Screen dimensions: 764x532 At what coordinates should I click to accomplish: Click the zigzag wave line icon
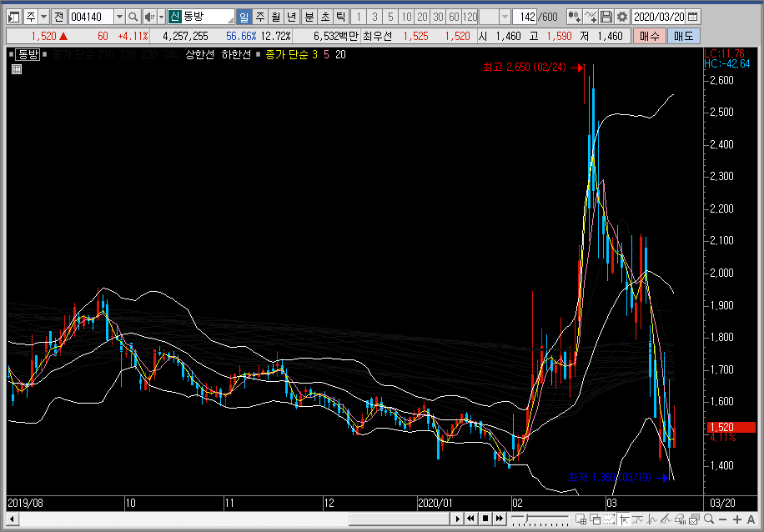(x=652, y=519)
